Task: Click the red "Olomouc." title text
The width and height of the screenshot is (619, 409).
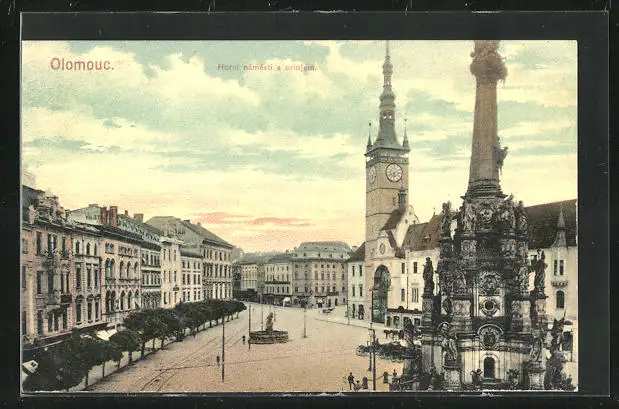Action: [82, 64]
